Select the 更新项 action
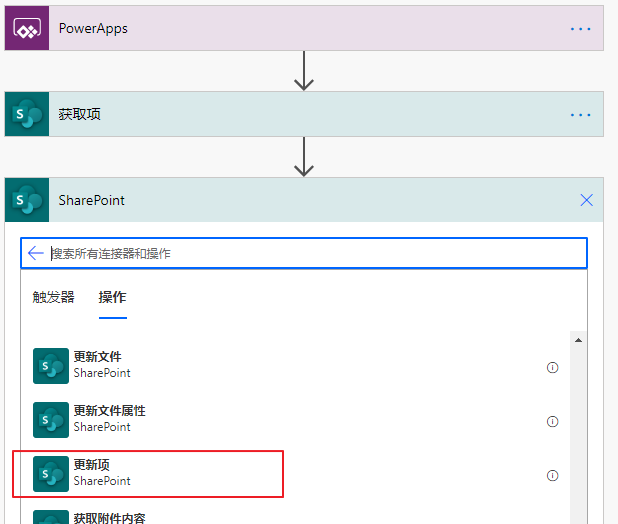The image size is (618, 524). coord(148,474)
